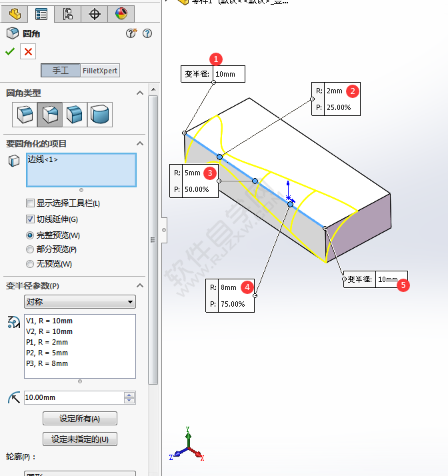Screen dimensions: 448x476
Task: Click the variable radius parameters icon
Action: click(13, 322)
